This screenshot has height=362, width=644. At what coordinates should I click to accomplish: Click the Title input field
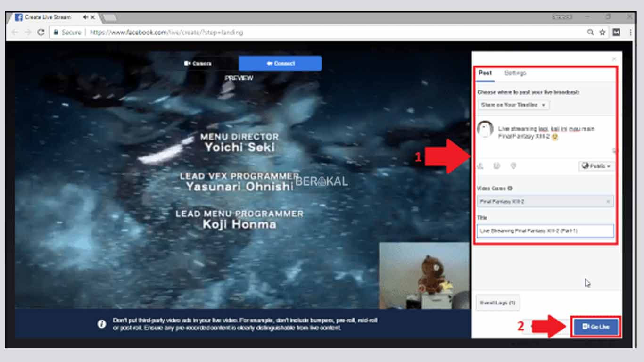[x=545, y=231]
